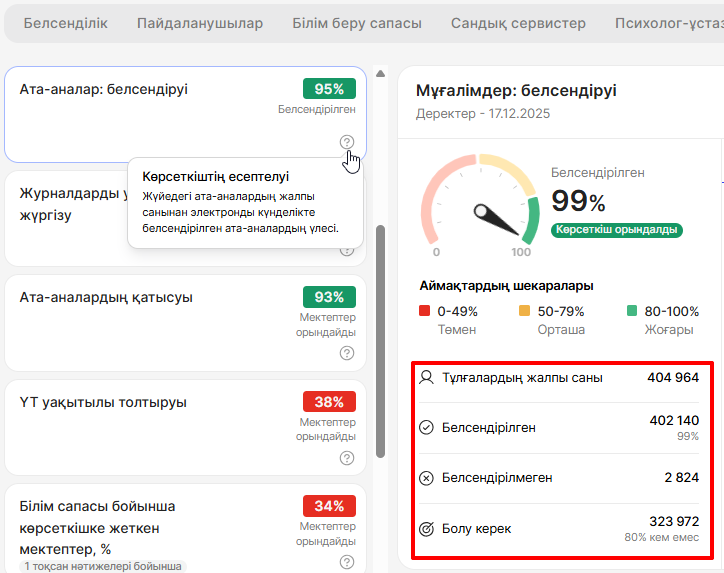
Task: Click the green 80-100% legend swatch
Action: [632, 312]
